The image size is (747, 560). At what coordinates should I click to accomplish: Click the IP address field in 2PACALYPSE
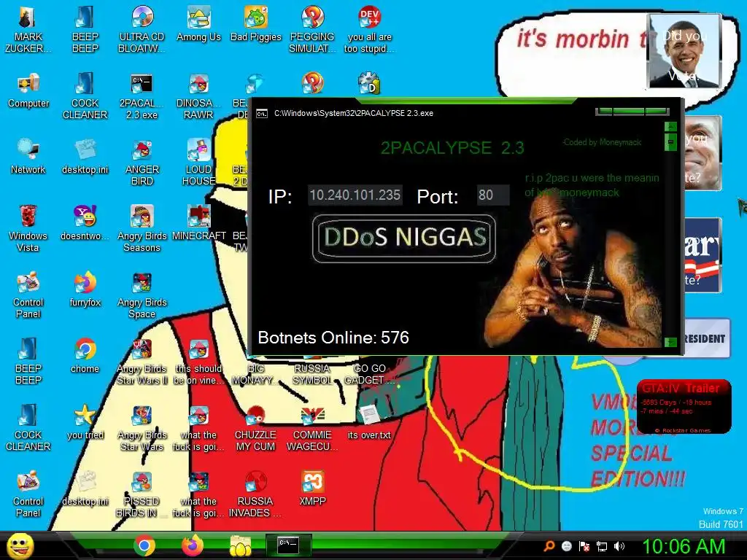point(355,195)
